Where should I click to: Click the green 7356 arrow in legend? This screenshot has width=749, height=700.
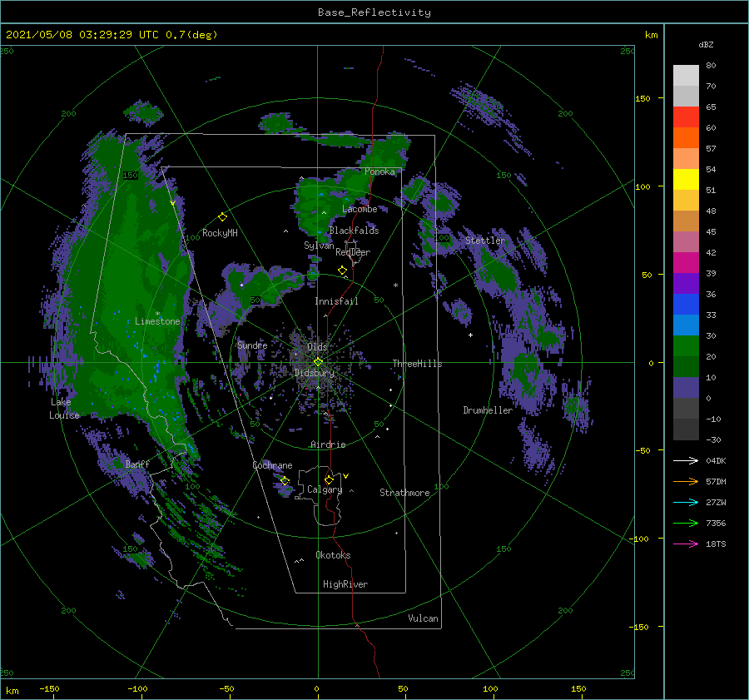pyautogui.click(x=686, y=524)
